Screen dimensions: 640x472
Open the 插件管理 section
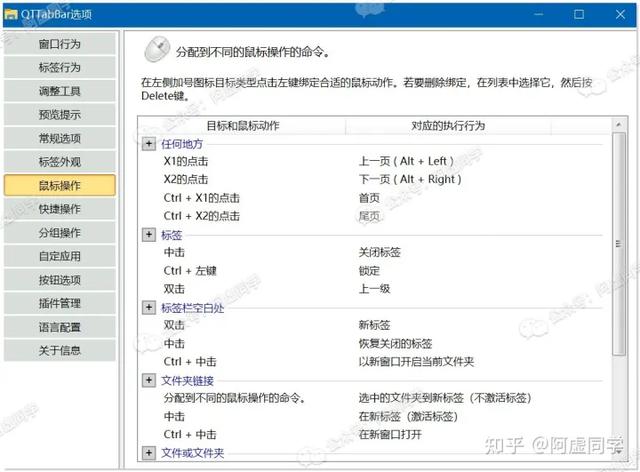pos(60,303)
